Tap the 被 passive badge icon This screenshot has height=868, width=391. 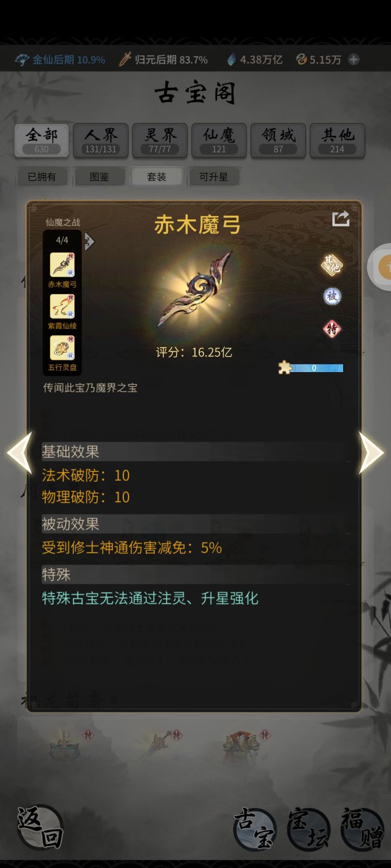tap(332, 296)
